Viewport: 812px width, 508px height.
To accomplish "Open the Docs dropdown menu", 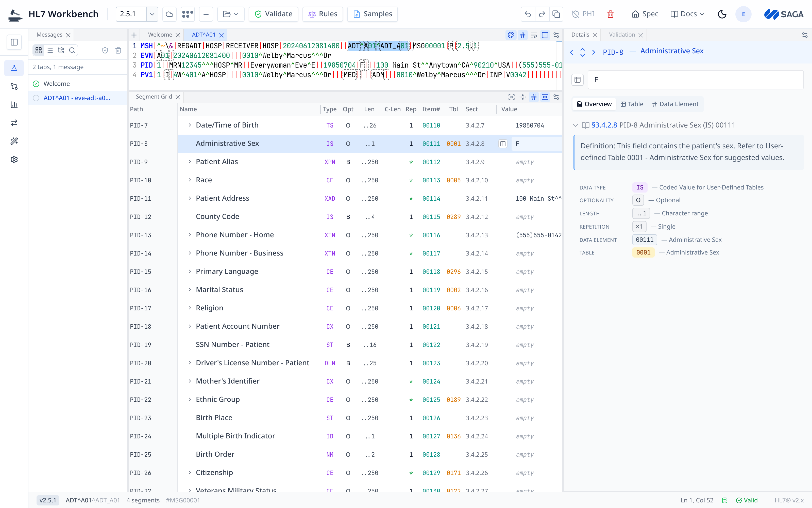I will [687, 14].
